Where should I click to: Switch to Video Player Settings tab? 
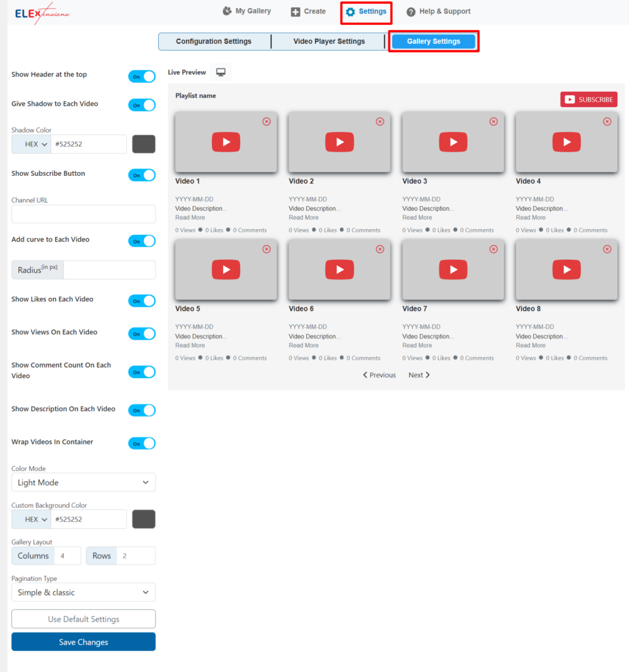(x=329, y=41)
